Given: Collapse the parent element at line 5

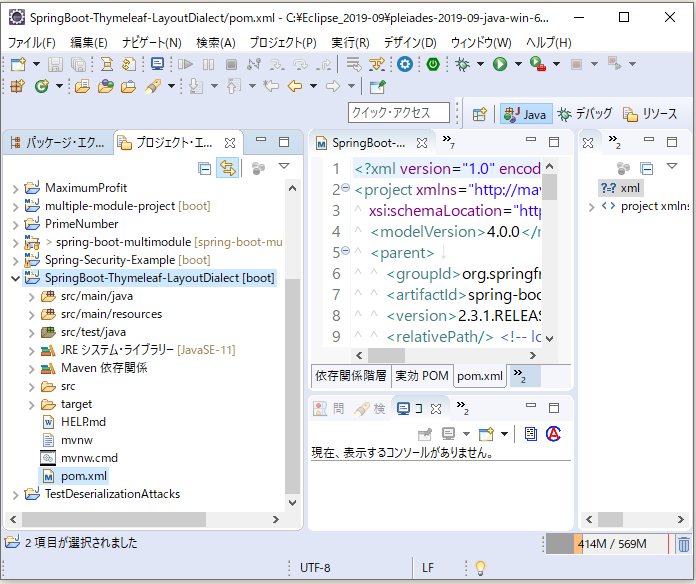Looking at the screenshot, I should pos(346,251).
